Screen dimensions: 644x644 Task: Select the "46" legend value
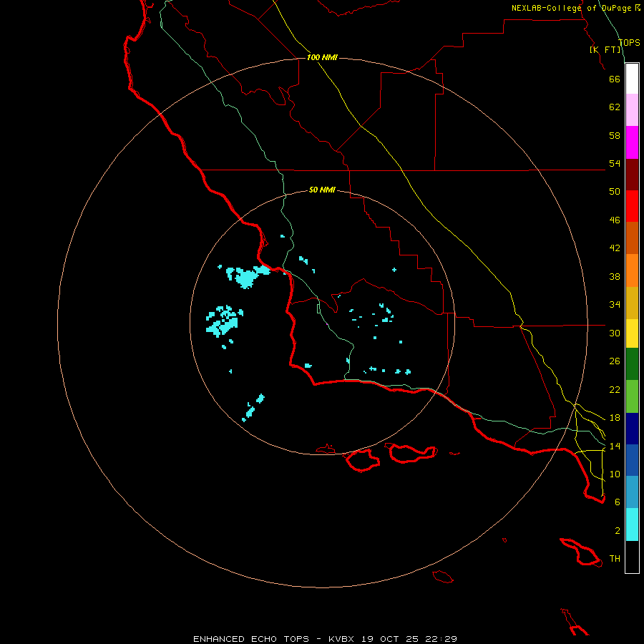coord(615,220)
